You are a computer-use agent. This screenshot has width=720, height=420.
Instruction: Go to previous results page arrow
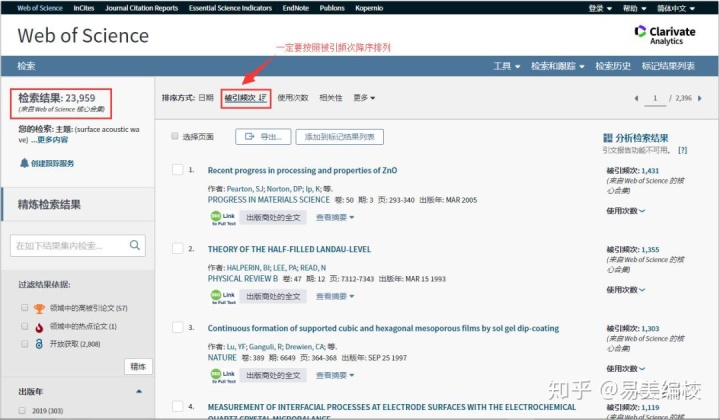tap(636, 98)
